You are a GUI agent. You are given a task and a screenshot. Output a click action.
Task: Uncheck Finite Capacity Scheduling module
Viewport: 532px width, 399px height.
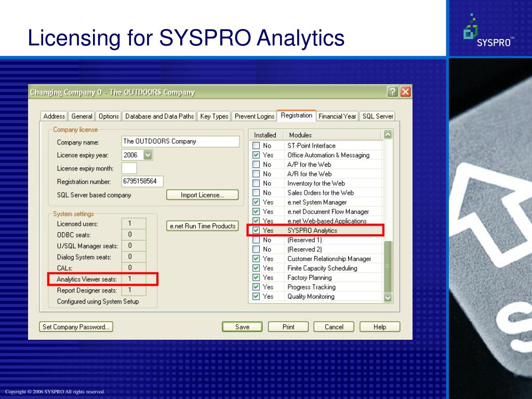[256, 268]
